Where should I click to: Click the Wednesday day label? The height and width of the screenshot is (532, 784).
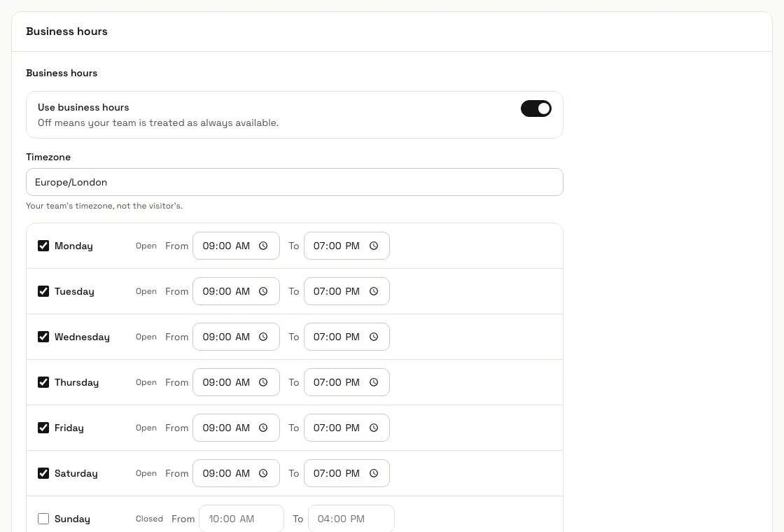82,337
